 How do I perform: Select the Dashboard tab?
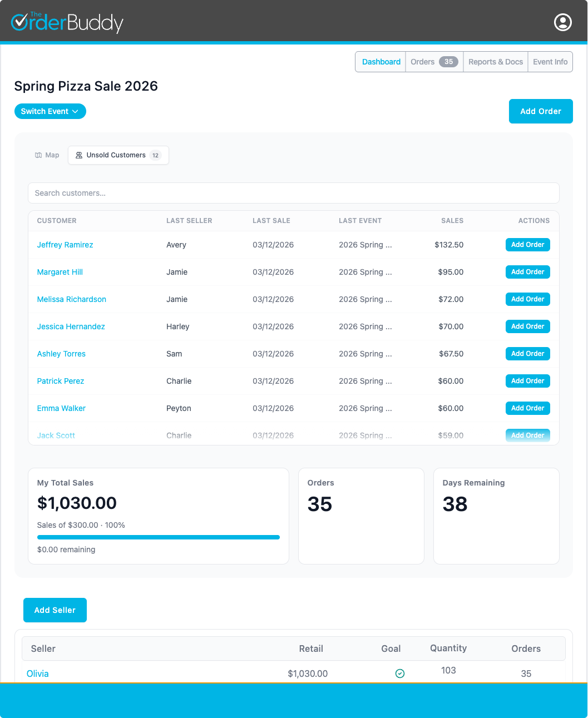tap(381, 61)
